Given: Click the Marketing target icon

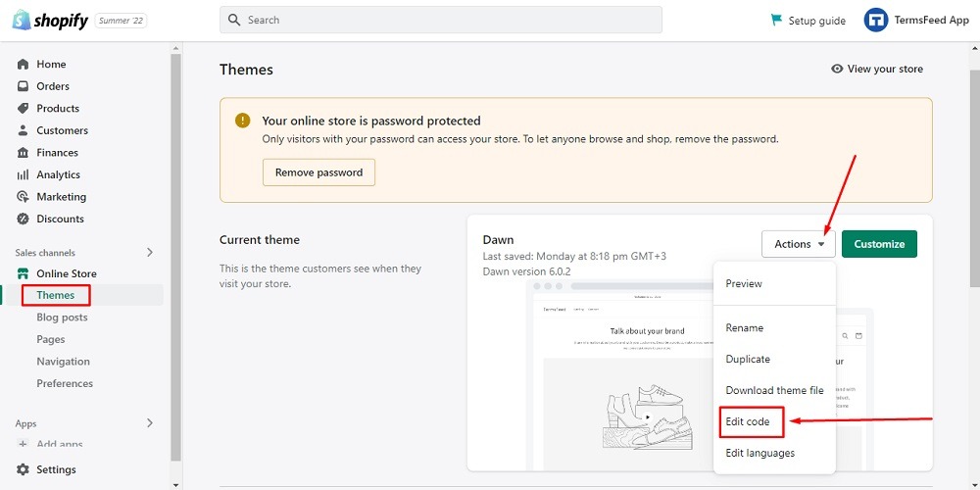Looking at the screenshot, I should pos(24,197).
